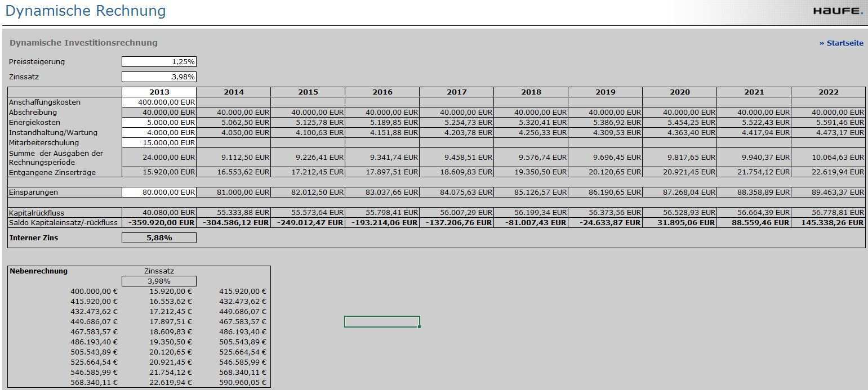Image resolution: width=868 pixels, height=390 pixels.
Task: Click the Haufe logo
Action: [x=838, y=11]
